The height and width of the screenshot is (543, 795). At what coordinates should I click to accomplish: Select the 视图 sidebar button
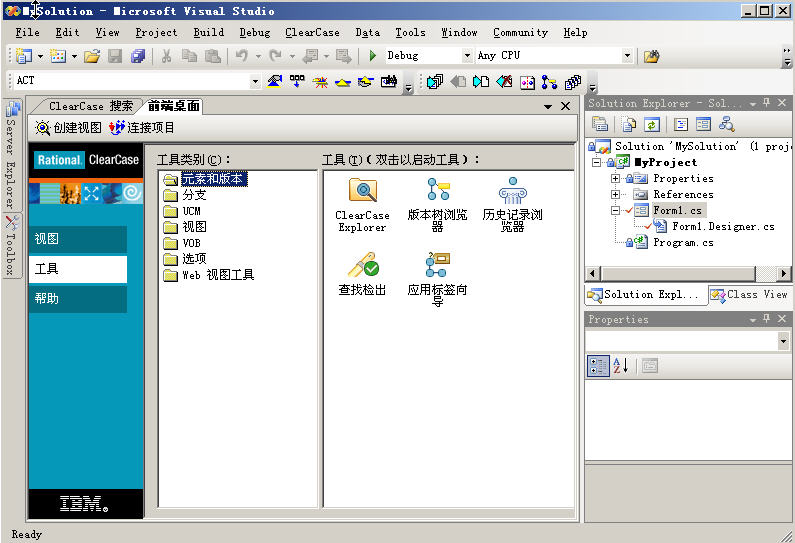(x=78, y=239)
